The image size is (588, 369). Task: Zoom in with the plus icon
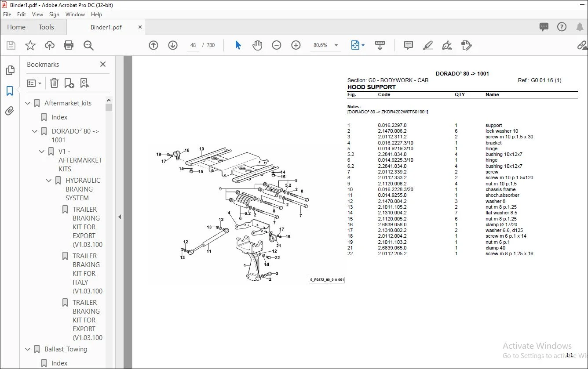296,45
